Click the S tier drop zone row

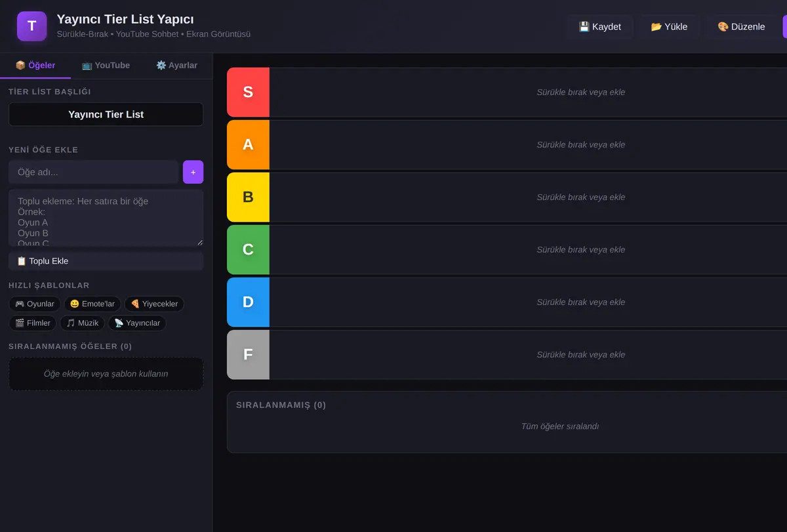528,92
